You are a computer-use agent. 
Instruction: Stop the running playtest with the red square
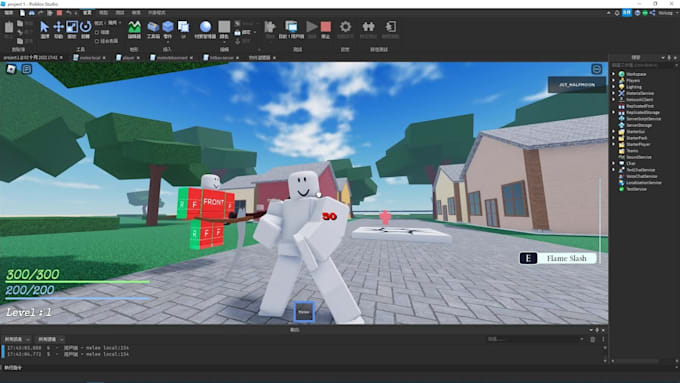click(x=326, y=27)
